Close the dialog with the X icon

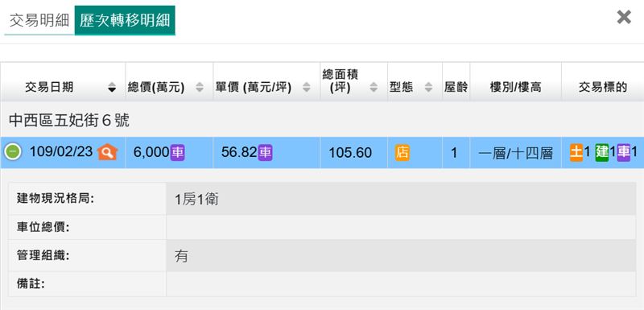[624, 17]
